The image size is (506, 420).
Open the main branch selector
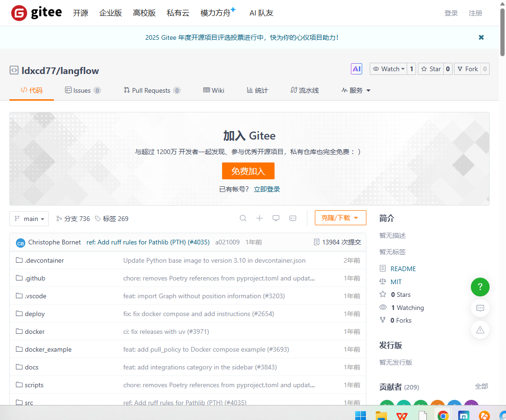click(x=29, y=219)
